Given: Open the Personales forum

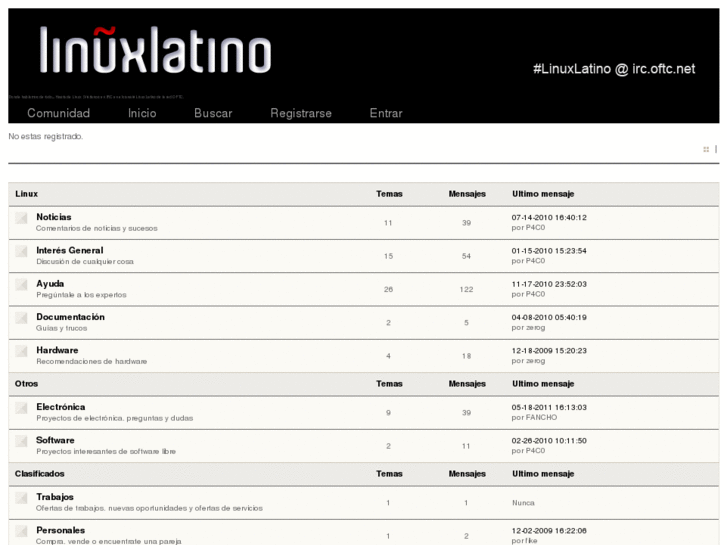Looking at the screenshot, I should pyautogui.click(x=60, y=530).
